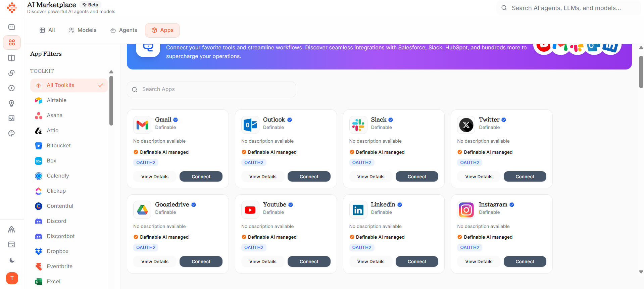This screenshot has width=644, height=289.
Task: Open the billing card icon in sidebar
Action: point(12,244)
